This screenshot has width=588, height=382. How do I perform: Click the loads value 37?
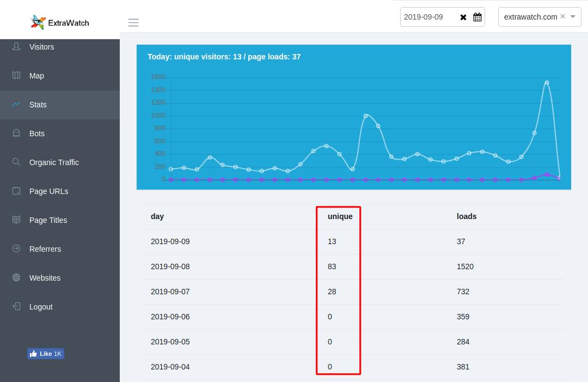[x=461, y=241]
